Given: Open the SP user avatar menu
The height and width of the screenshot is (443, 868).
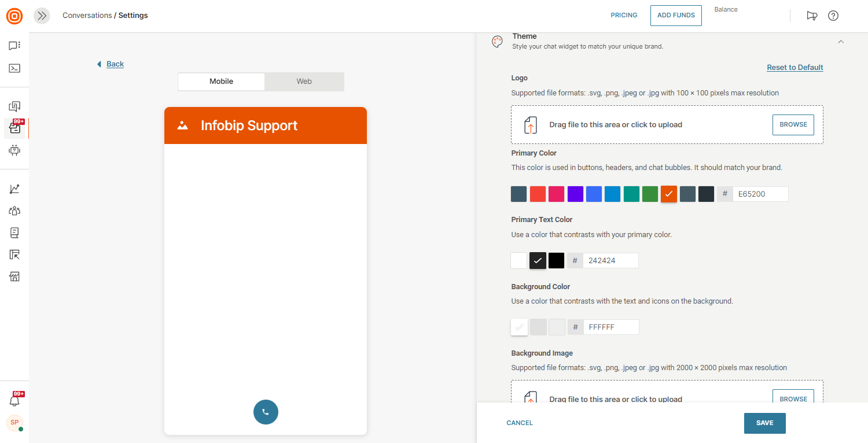Looking at the screenshot, I should (14, 422).
